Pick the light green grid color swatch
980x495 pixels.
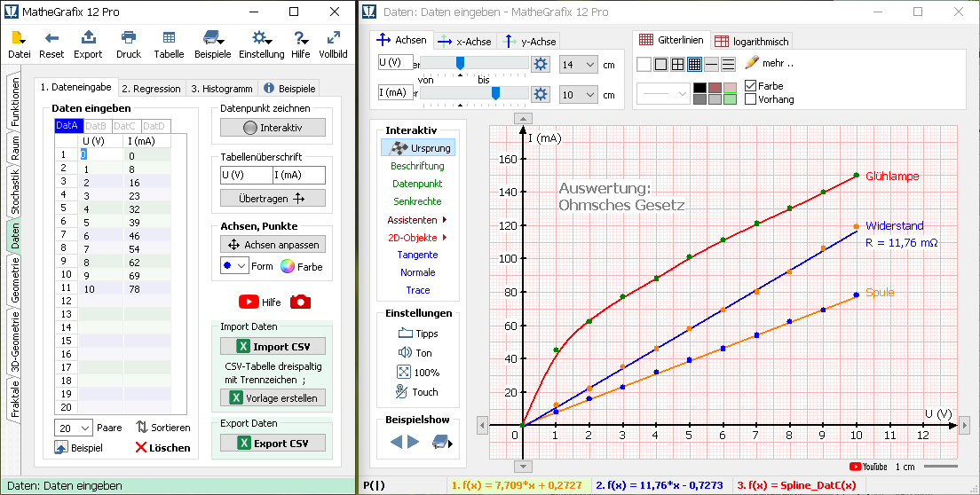(x=730, y=98)
